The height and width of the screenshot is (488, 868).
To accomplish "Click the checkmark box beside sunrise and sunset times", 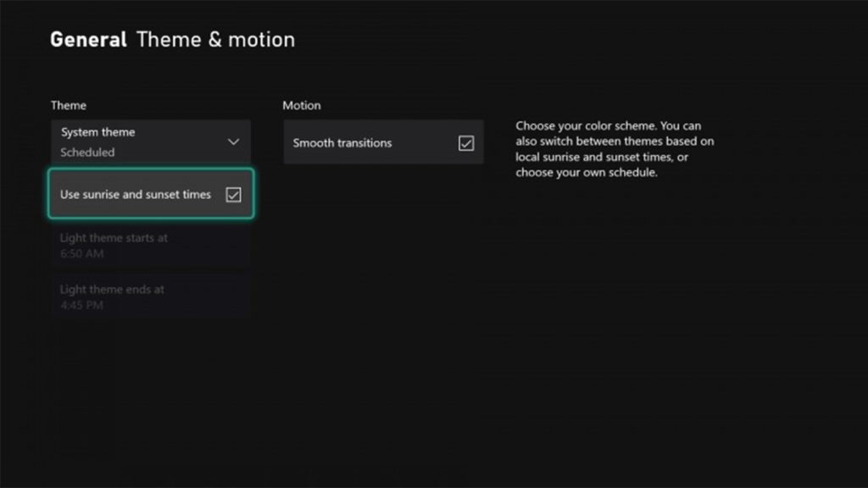I will point(234,195).
